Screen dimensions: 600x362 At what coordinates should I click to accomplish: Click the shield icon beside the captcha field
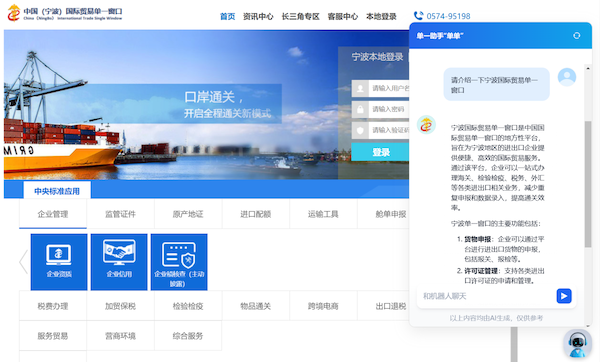(360, 130)
